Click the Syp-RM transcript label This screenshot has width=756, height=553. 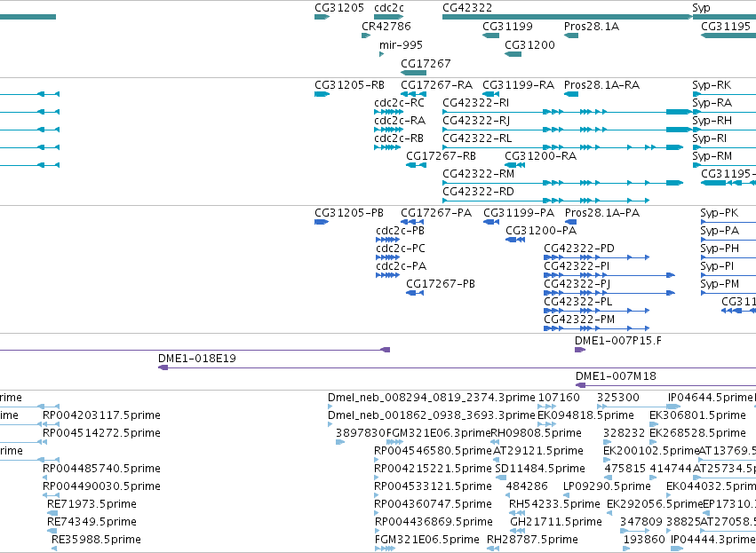point(712,156)
